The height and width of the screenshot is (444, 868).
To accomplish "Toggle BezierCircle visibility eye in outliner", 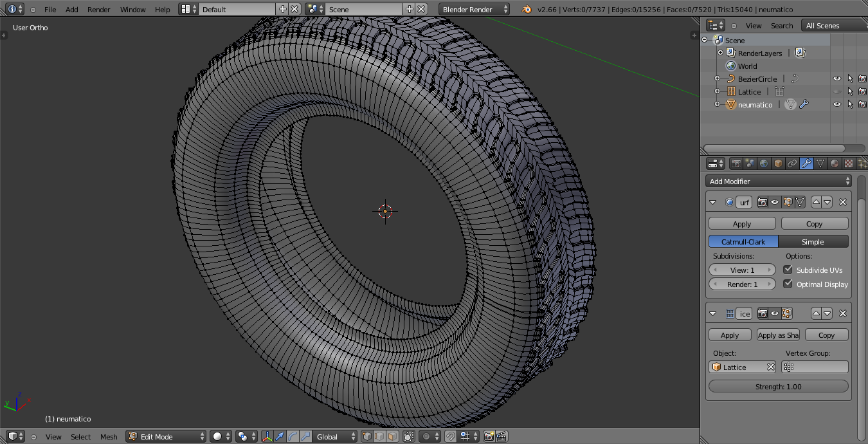I will (x=837, y=79).
